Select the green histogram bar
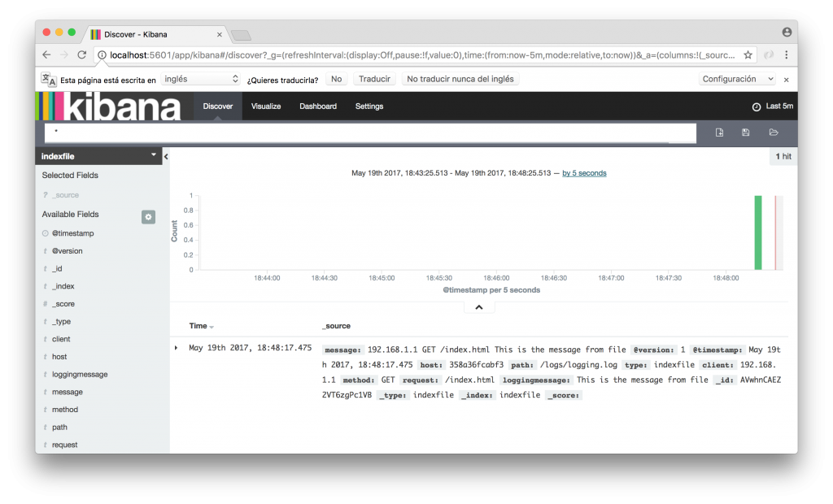The height and width of the screenshot is (504, 833). pyautogui.click(x=758, y=232)
